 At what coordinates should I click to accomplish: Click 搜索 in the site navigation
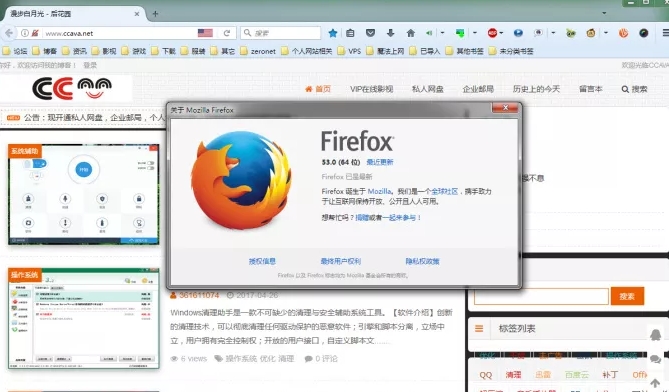coord(634,89)
